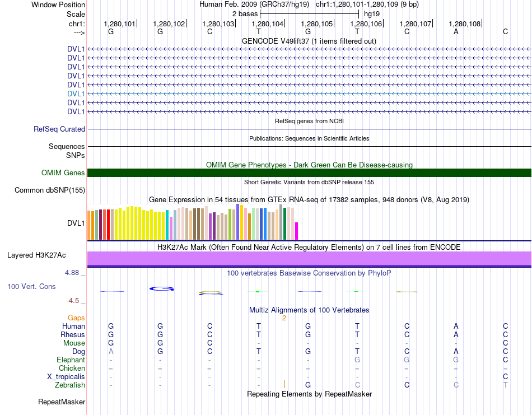This screenshot has width=532, height=415.
Task: Click the large blue G PhyloP conservation logo
Action: point(162,288)
